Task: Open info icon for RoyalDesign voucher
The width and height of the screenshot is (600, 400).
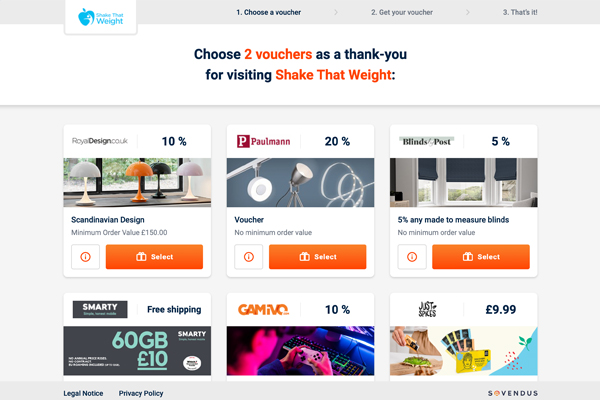Action: pyautogui.click(x=85, y=257)
